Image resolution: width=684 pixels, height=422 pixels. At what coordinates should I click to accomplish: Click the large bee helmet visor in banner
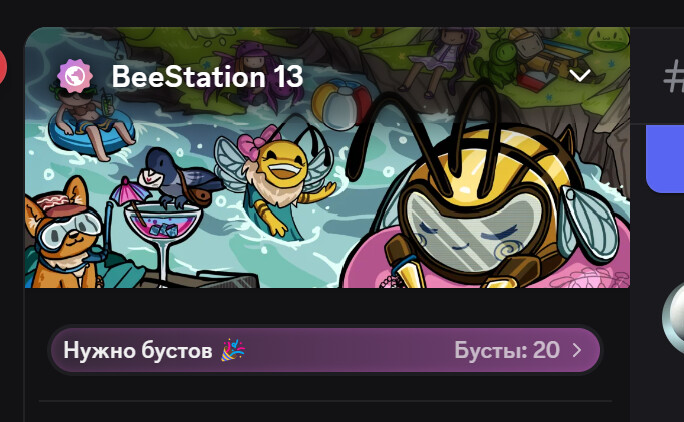pos(473,231)
